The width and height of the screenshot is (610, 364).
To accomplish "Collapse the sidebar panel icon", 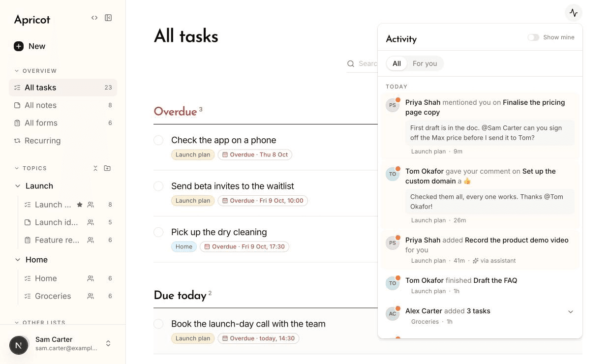I will 108,18.
